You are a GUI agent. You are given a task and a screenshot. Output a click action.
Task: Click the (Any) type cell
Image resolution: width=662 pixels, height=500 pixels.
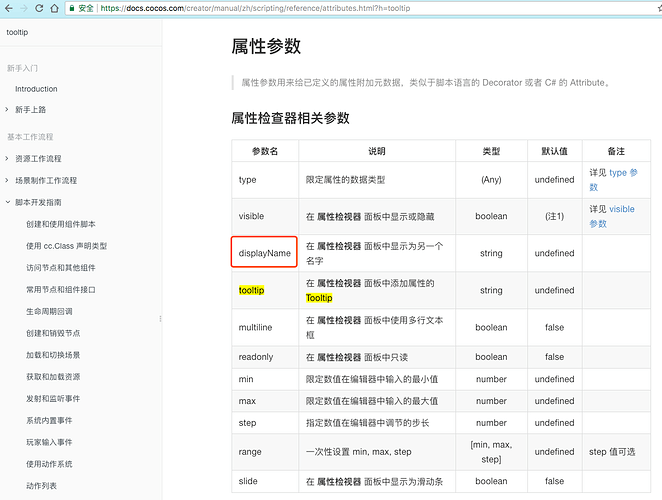click(491, 179)
